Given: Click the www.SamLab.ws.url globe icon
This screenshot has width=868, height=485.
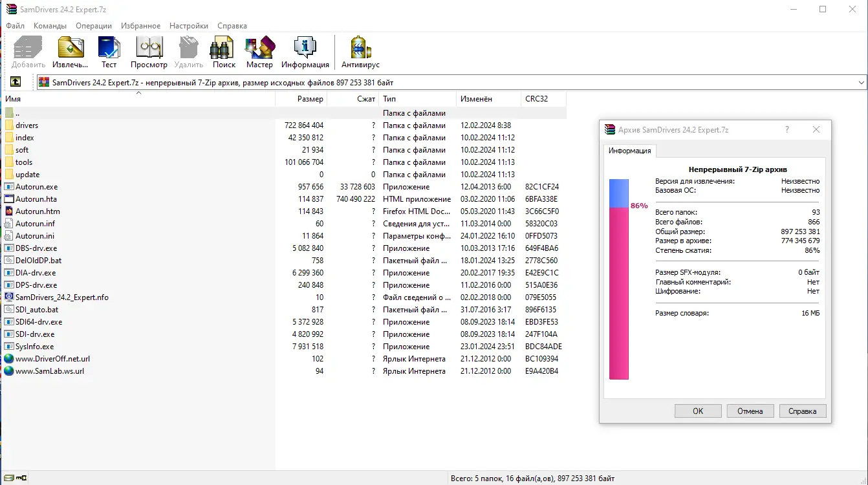Looking at the screenshot, I should pyautogui.click(x=9, y=371).
